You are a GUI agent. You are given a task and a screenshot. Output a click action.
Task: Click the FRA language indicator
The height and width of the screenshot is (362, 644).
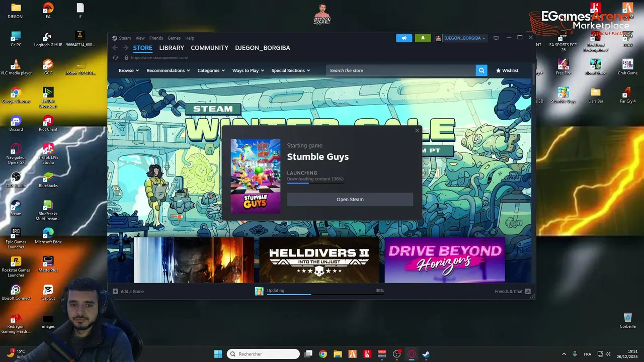[588, 354]
